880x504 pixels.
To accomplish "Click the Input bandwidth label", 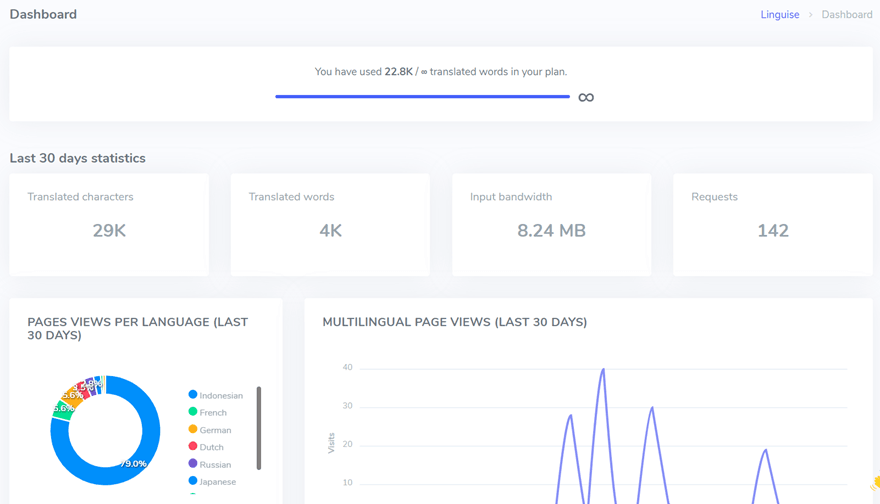I will pos(511,197).
